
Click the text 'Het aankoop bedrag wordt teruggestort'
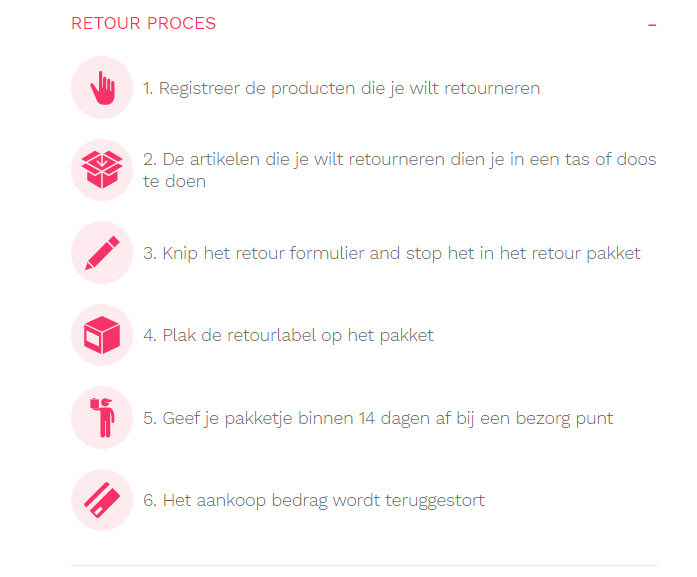click(x=313, y=499)
